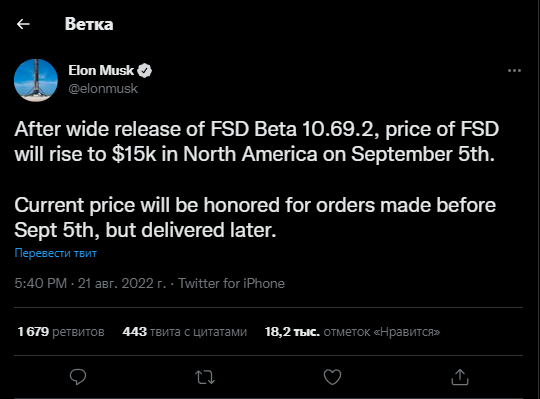This screenshot has height=399, width=540.
Task: Click the Elon Musk display name
Action: tap(101, 71)
